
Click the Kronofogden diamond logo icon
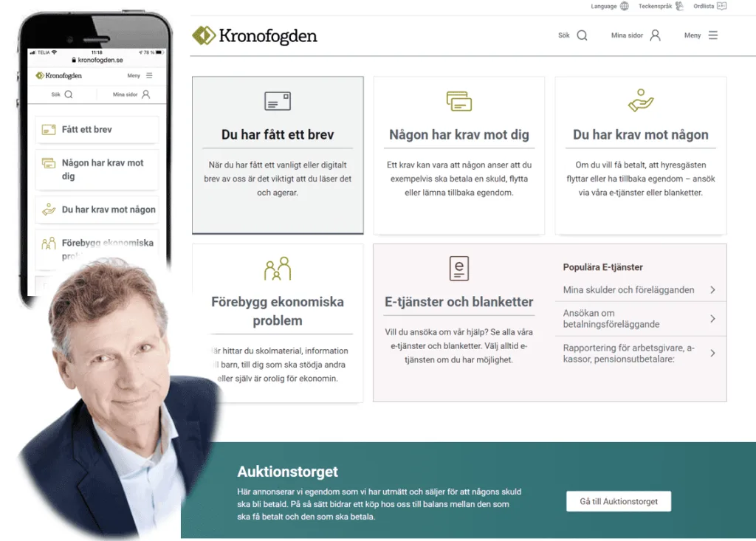click(204, 35)
